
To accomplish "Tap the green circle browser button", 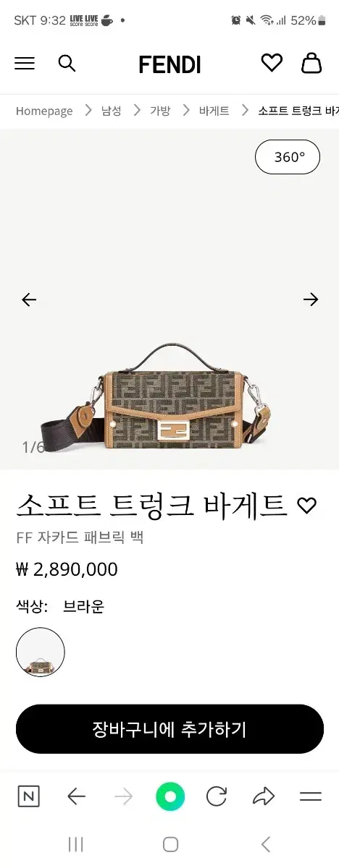I will (x=170, y=797).
